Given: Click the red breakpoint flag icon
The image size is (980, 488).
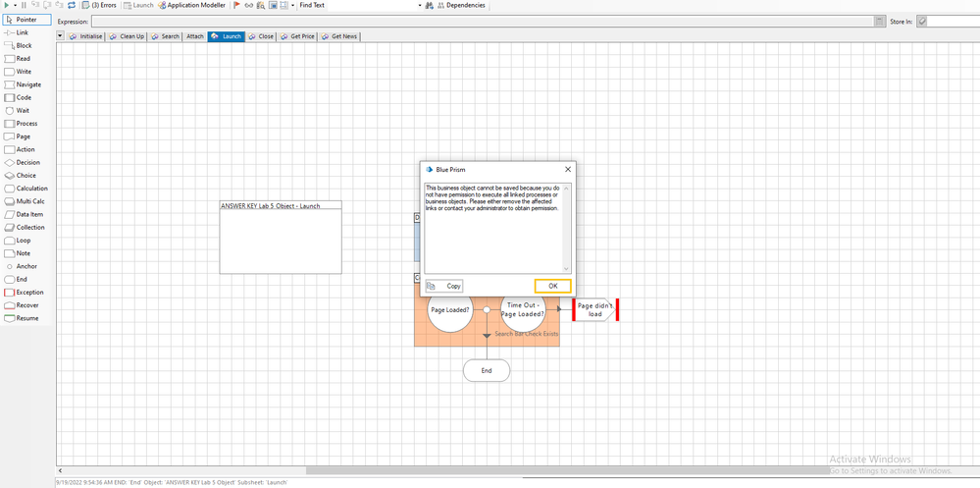Looking at the screenshot, I should point(235,5).
